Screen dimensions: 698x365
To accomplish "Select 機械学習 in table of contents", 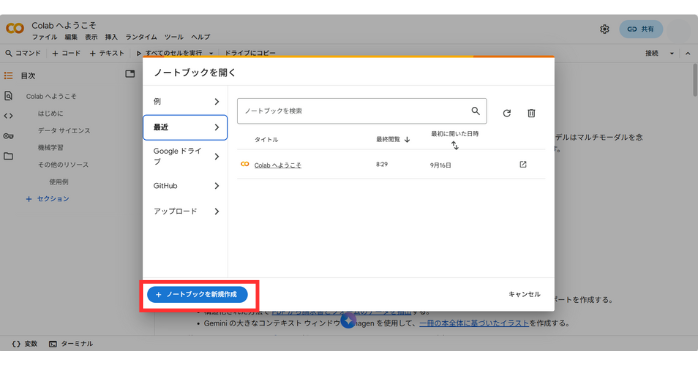I will pyautogui.click(x=50, y=147).
